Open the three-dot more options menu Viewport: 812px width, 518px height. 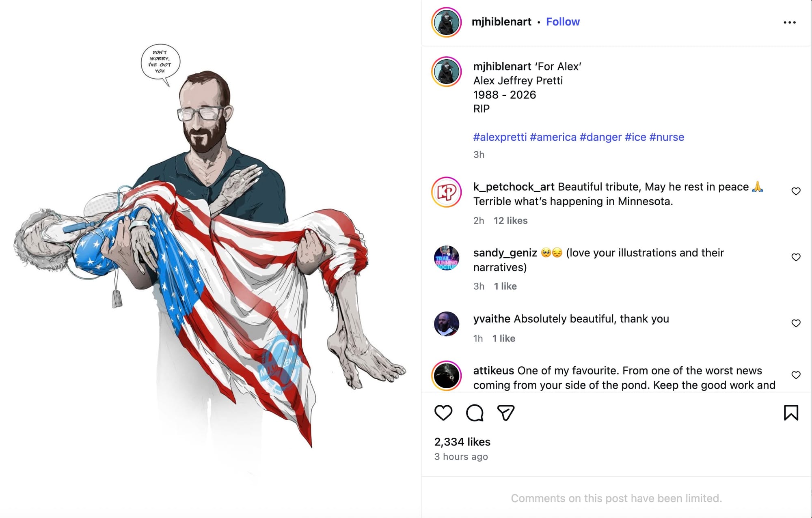click(790, 22)
